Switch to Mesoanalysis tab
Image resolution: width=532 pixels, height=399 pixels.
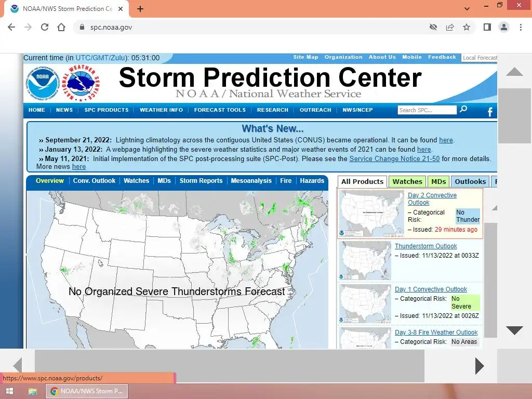(x=251, y=180)
